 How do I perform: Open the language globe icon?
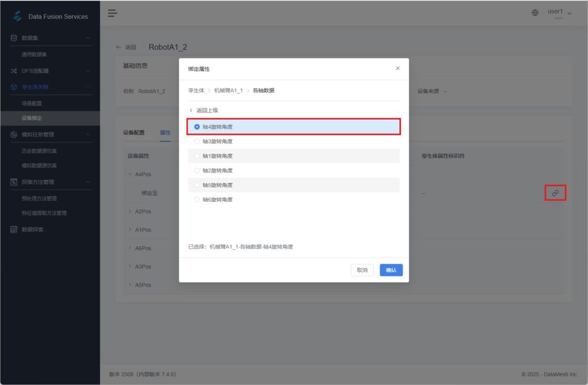(x=535, y=13)
